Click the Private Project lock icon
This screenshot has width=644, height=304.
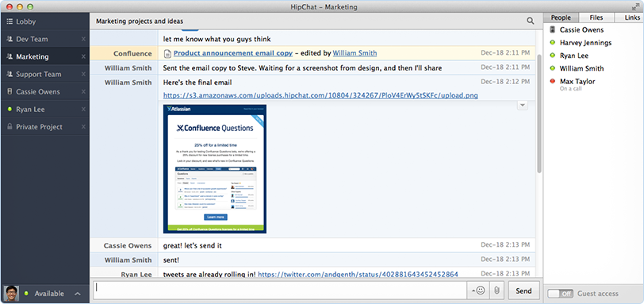tap(10, 127)
